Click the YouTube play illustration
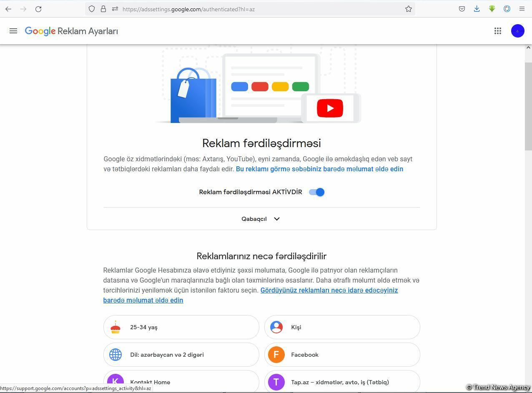This screenshot has height=393, width=532. click(x=330, y=108)
